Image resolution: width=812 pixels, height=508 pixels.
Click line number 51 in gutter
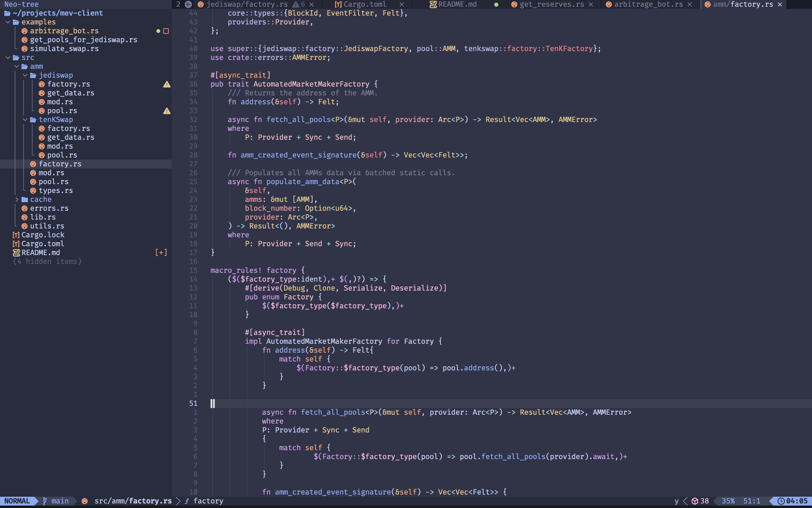tap(193, 403)
